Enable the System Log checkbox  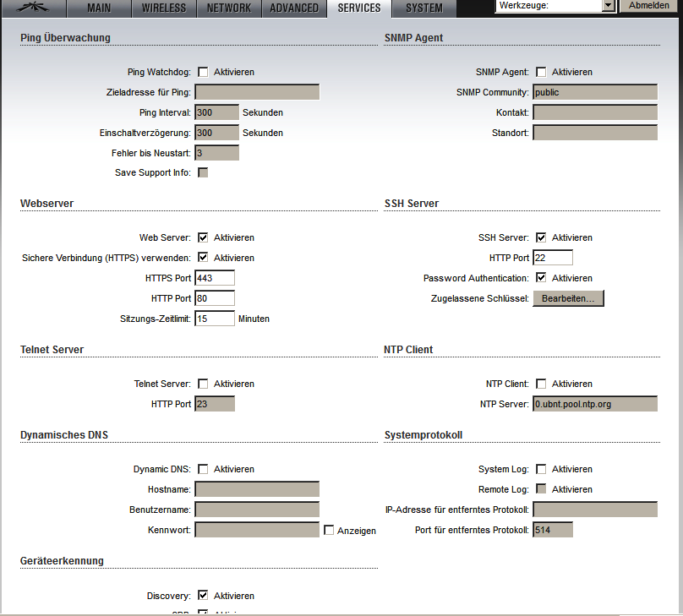(x=541, y=470)
